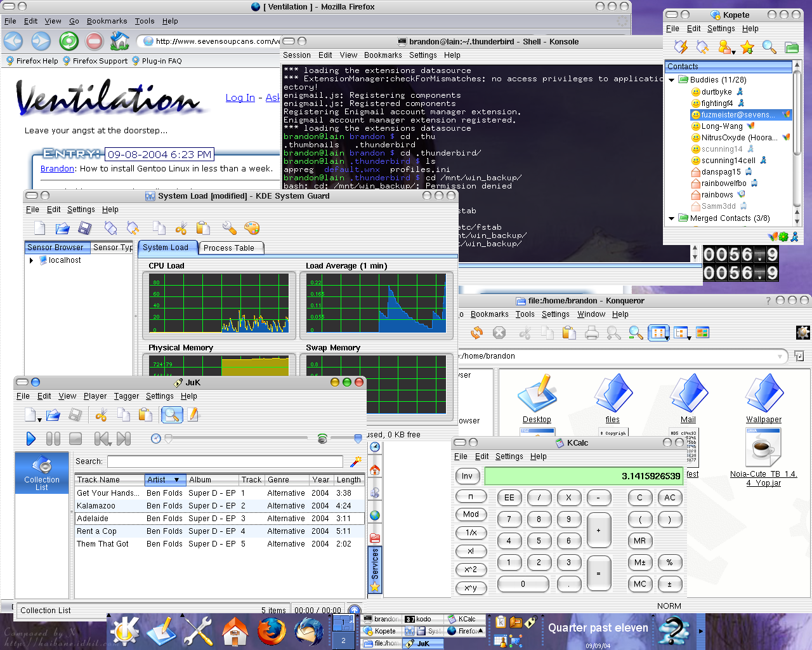Click the volume slider handle in JuK

358,439
